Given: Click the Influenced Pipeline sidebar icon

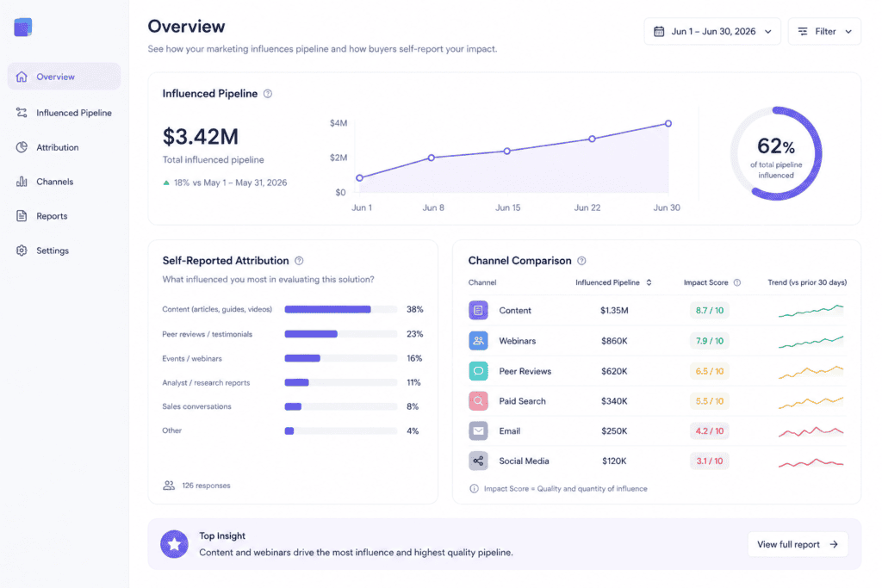Looking at the screenshot, I should click(x=22, y=113).
